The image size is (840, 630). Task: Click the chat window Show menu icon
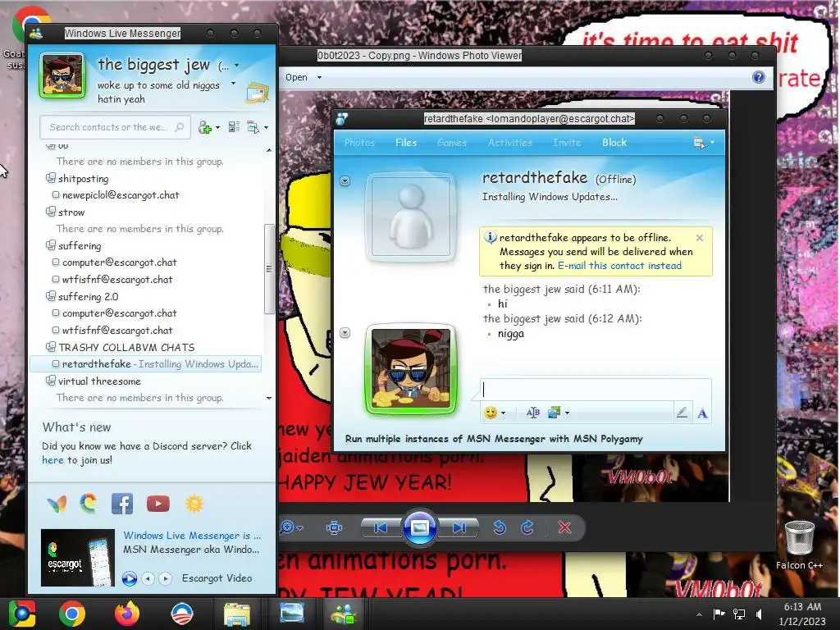point(699,143)
